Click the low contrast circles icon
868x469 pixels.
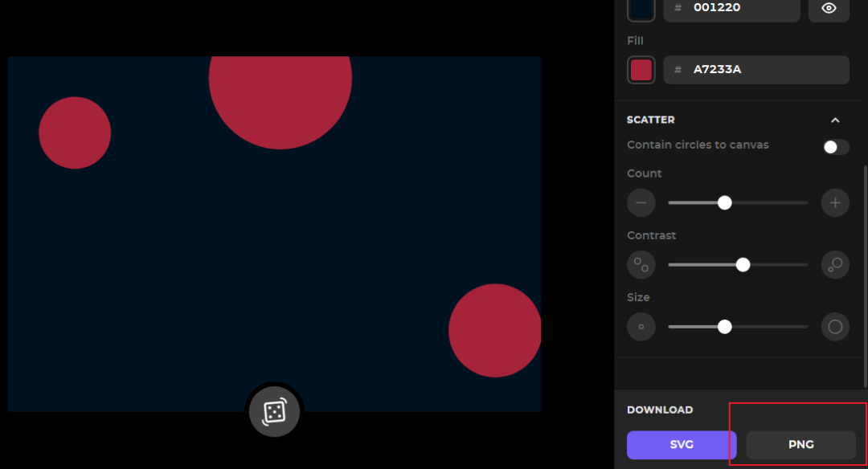pyautogui.click(x=641, y=265)
